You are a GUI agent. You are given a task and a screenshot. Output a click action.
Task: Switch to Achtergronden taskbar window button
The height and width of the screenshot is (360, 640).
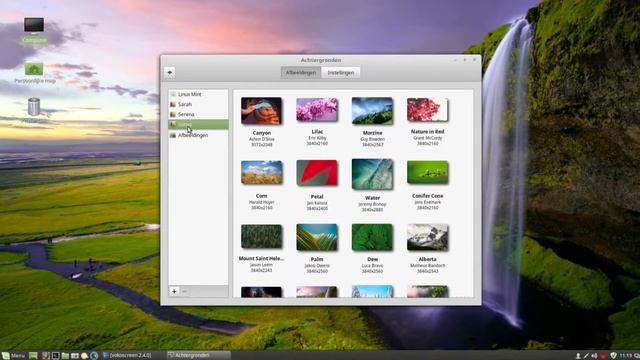click(x=198, y=356)
